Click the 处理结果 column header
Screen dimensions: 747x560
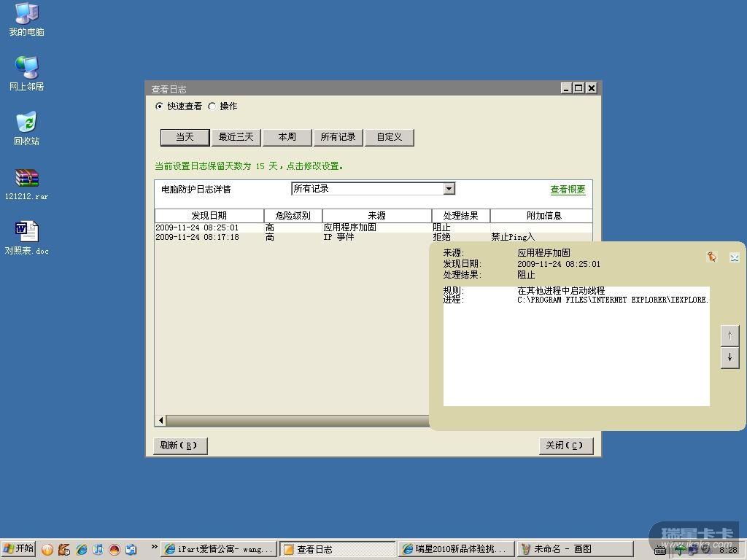(461, 215)
